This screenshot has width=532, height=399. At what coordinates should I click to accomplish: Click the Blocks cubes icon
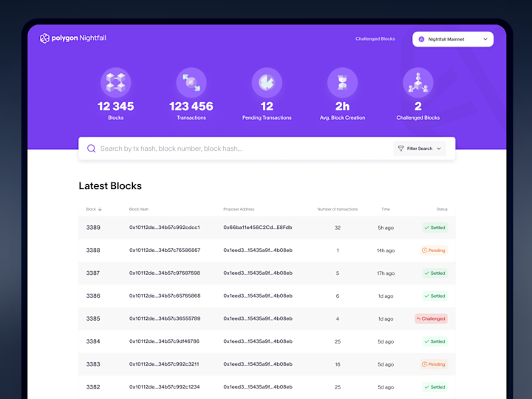[116, 83]
